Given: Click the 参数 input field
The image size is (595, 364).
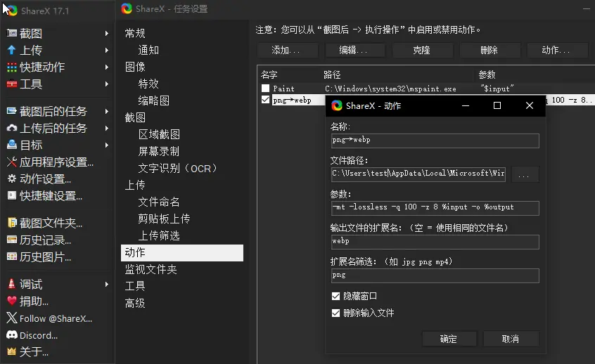Looking at the screenshot, I should [435, 208].
